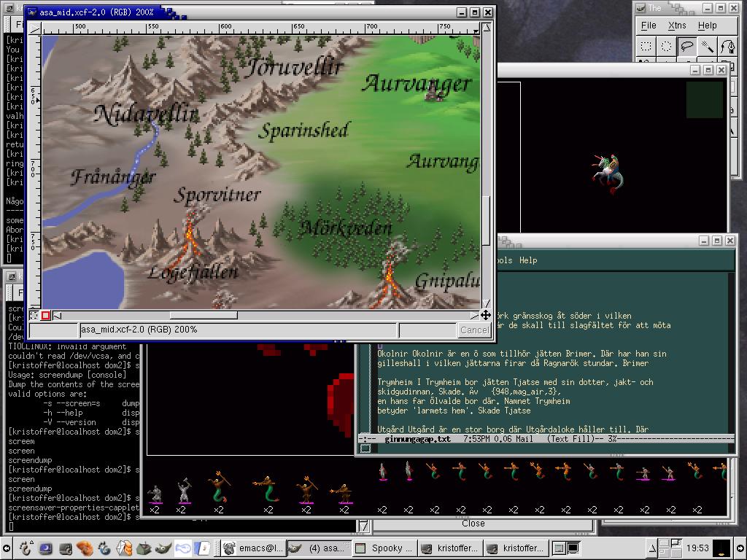Click the horizontal scrollbar thumb in image window

point(204,315)
